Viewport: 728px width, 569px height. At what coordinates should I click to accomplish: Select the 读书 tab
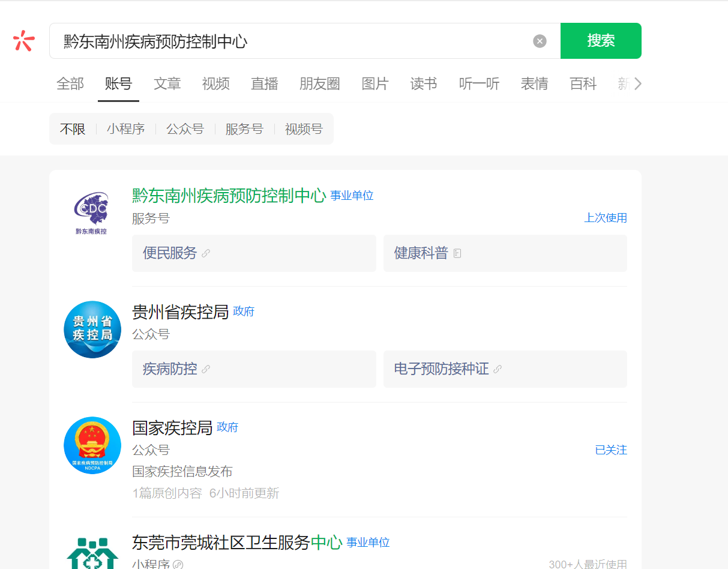[424, 84]
